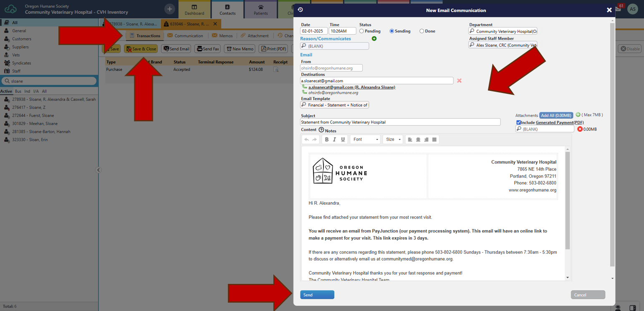The image size is (644, 311).
Task: Open the attachment (BLANK) lookup field
Action: 545,129
